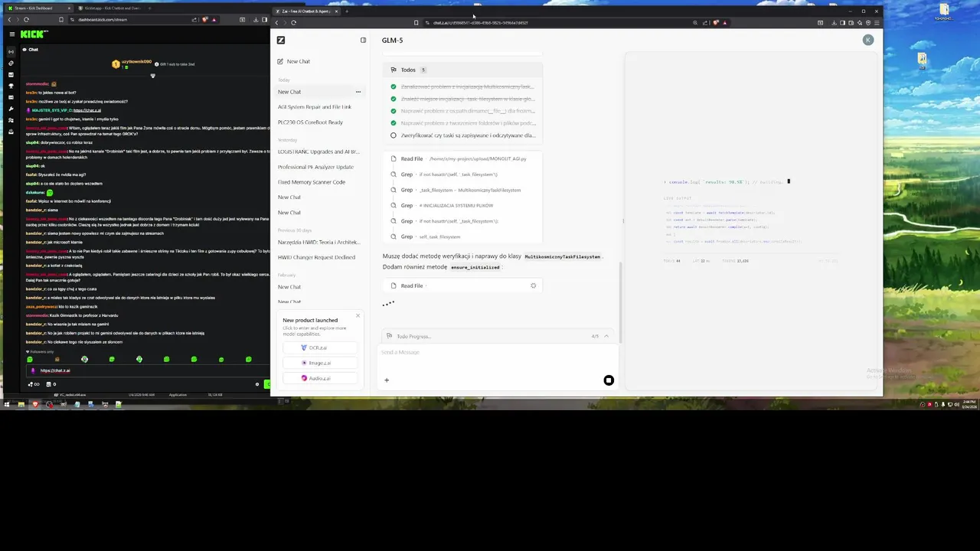Click Brave shield in Z.ai window
Image resolution: width=980 pixels, height=551 pixels.
[x=716, y=22]
